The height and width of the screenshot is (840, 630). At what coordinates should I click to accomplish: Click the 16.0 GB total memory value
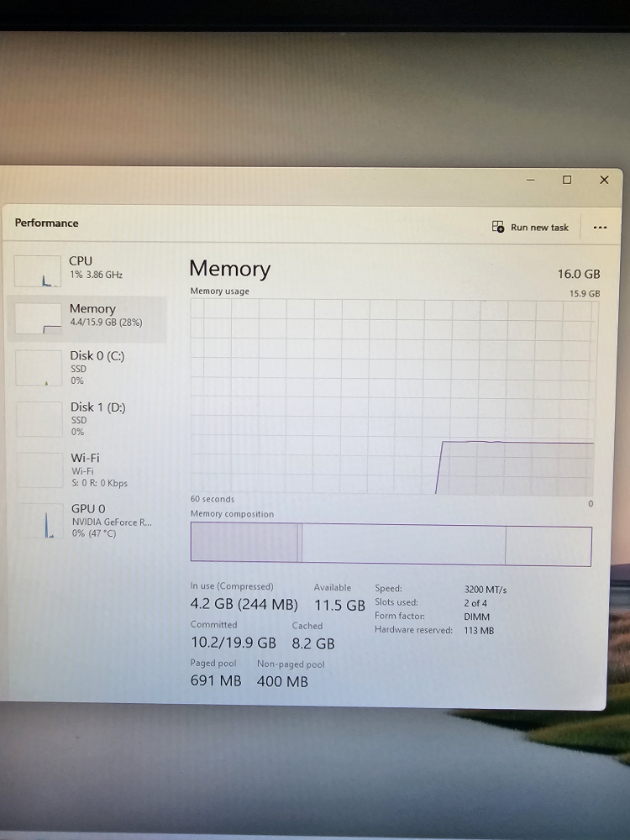(x=579, y=274)
